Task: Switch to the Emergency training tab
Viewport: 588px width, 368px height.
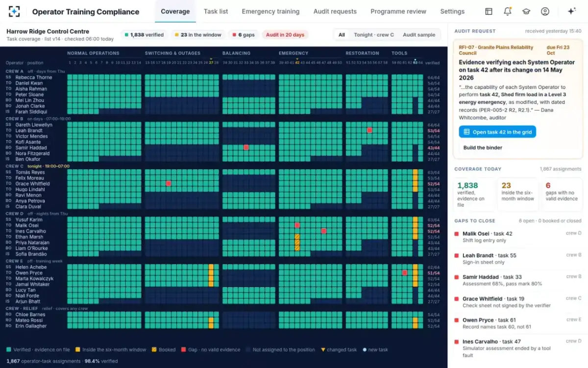Action: (x=270, y=11)
